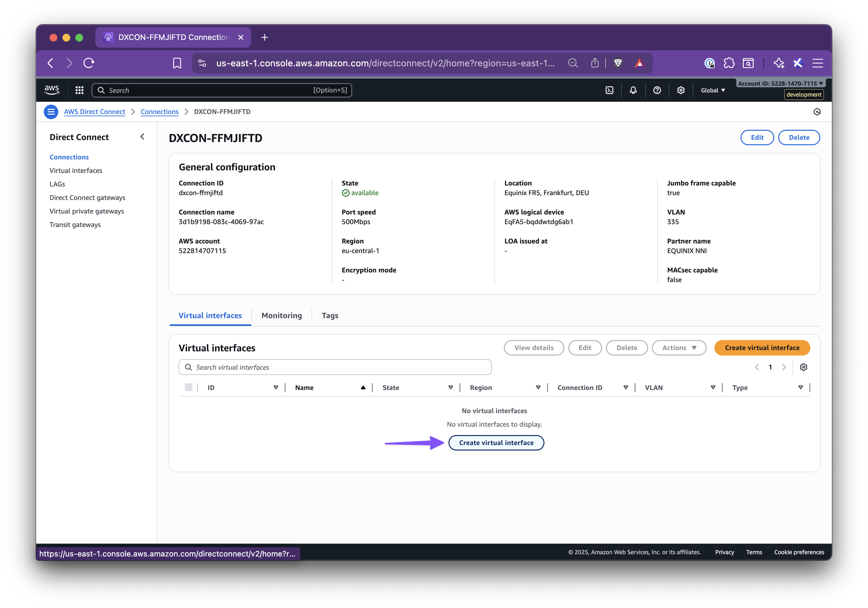This screenshot has height=608, width=868.
Task: Open the notifications bell icon
Action: coord(633,90)
